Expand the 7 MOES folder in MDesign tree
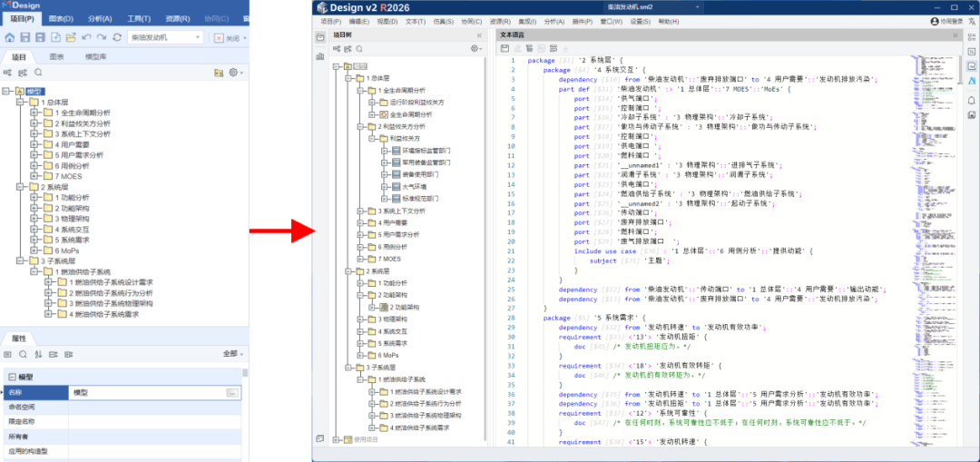This screenshot has width=980, height=462. (34, 176)
